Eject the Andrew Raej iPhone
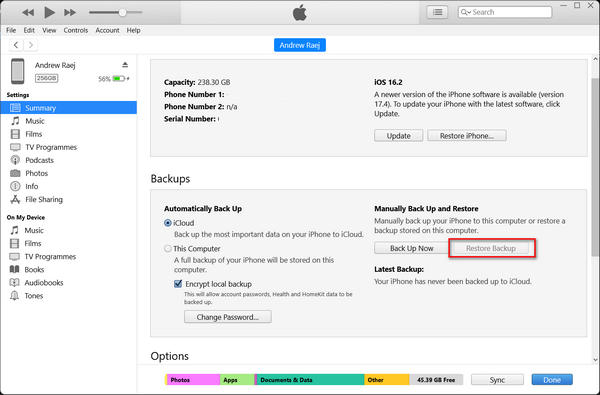This screenshot has width=600, height=395. coord(125,65)
